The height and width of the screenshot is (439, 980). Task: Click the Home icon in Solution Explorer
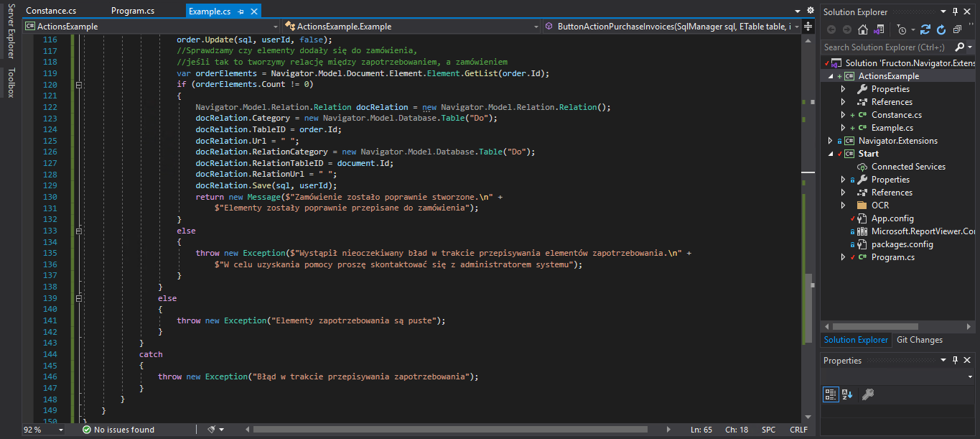click(863, 29)
